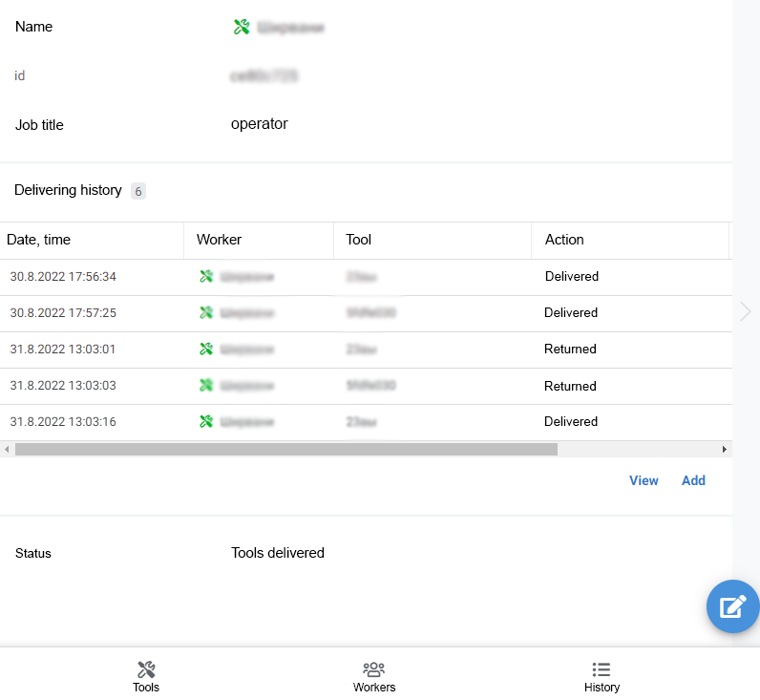
Task: Open the Tools tab in bottom navigation
Action: (146, 677)
